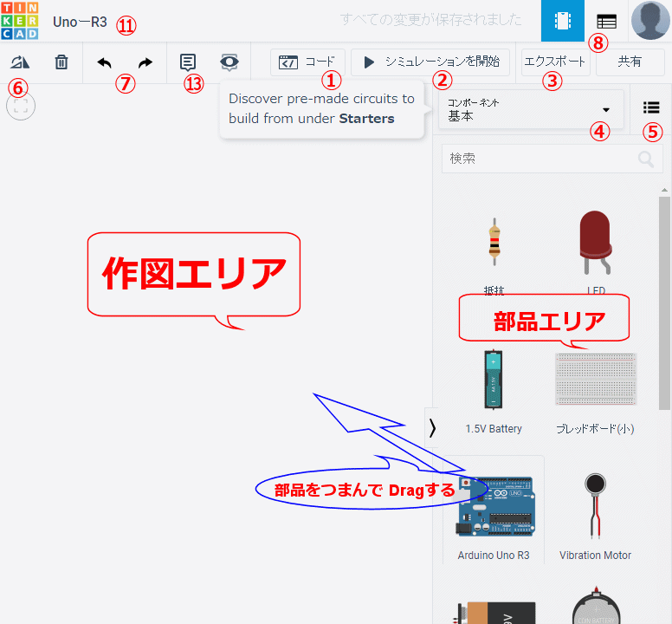Screen dimensions: 672x624
Task: Click the redo arrow icon
Action: 145,62
